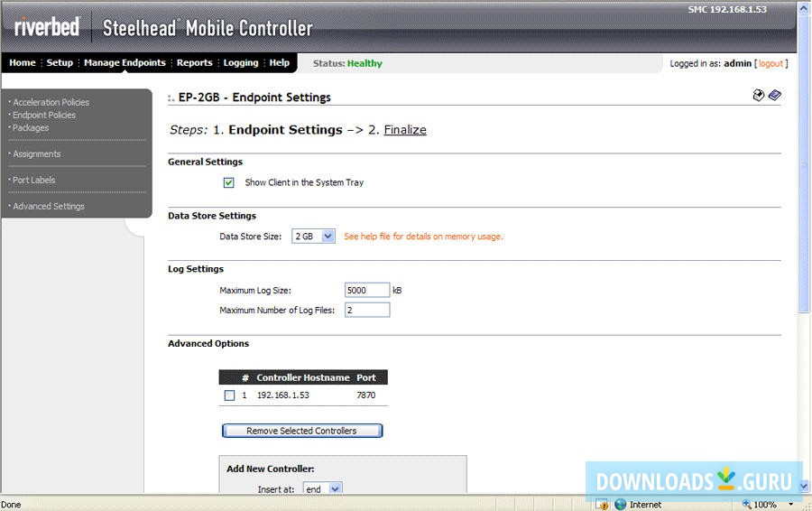Click the SMC 192.168.1.53 header text
Image resolution: width=812 pixels, height=511 pixels.
pos(727,9)
